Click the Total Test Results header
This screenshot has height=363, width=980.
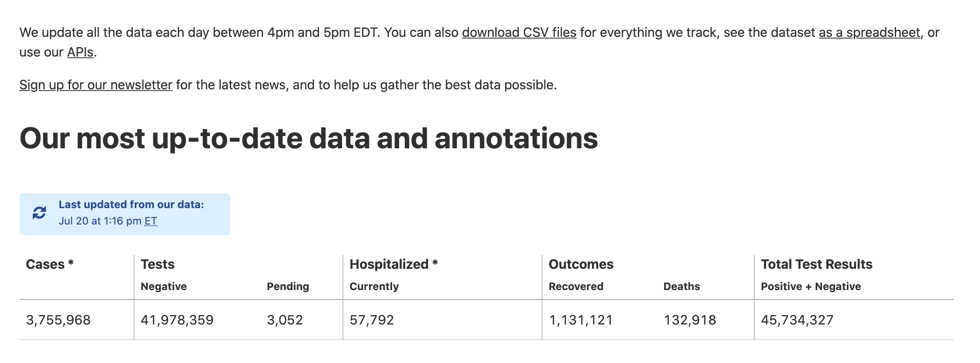click(x=817, y=264)
